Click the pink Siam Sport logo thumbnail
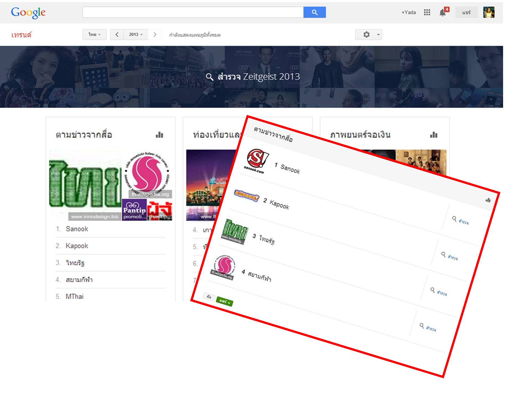The width and height of the screenshot is (532, 399). point(147,175)
